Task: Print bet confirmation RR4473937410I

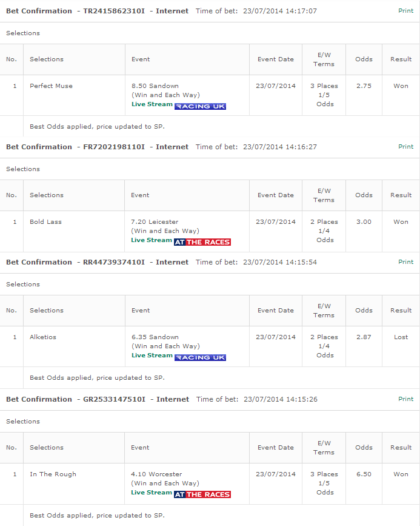Action: coord(405,261)
